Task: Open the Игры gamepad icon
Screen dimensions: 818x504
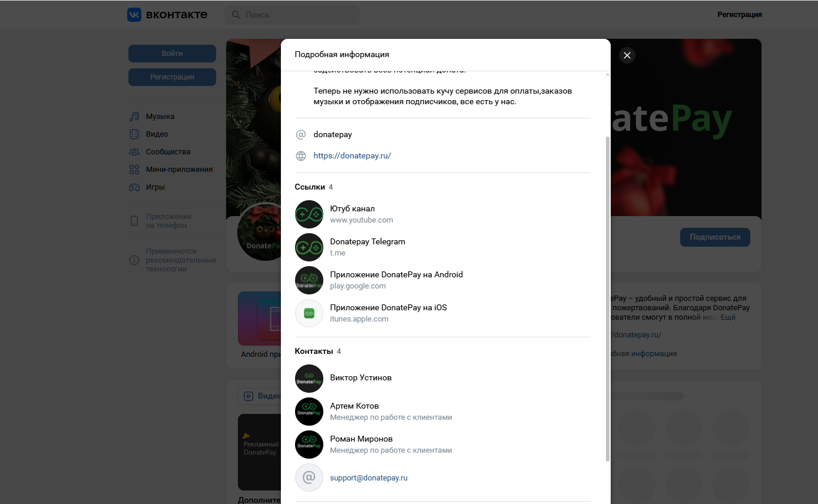Action: tap(134, 187)
